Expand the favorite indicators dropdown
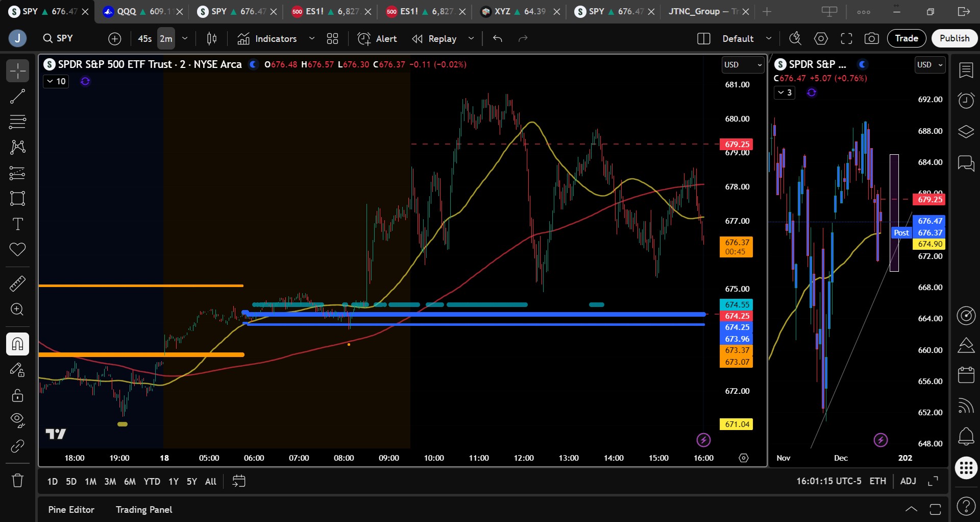 tap(312, 38)
